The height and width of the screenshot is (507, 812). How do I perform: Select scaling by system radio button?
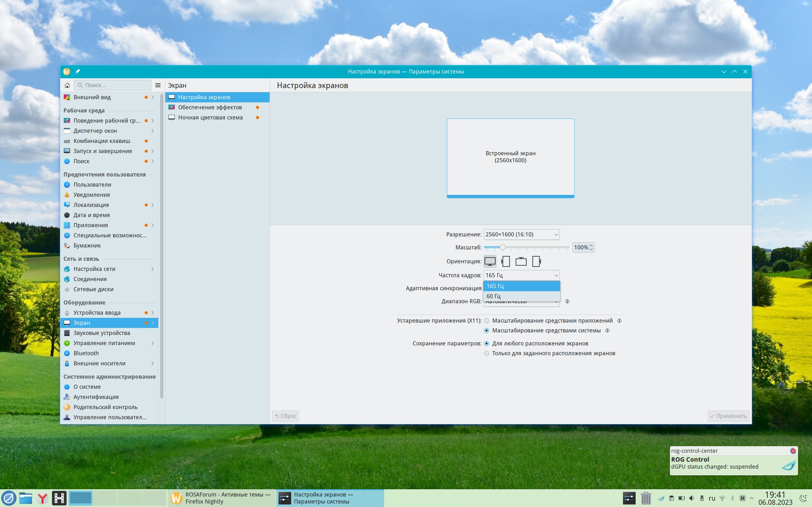(x=487, y=330)
